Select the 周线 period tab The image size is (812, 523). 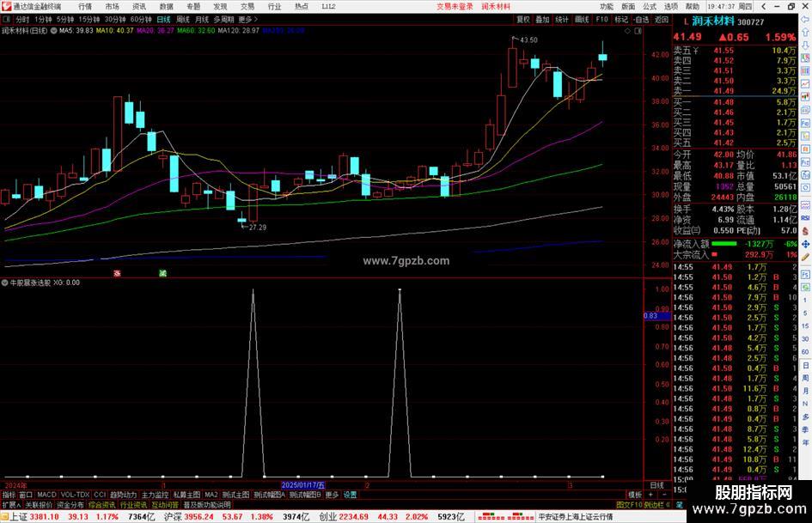(x=183, y=20)
